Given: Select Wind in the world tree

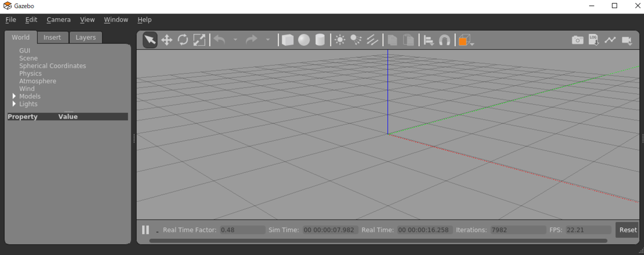Looking at the screenshot, I should click(x=27, y=89).
